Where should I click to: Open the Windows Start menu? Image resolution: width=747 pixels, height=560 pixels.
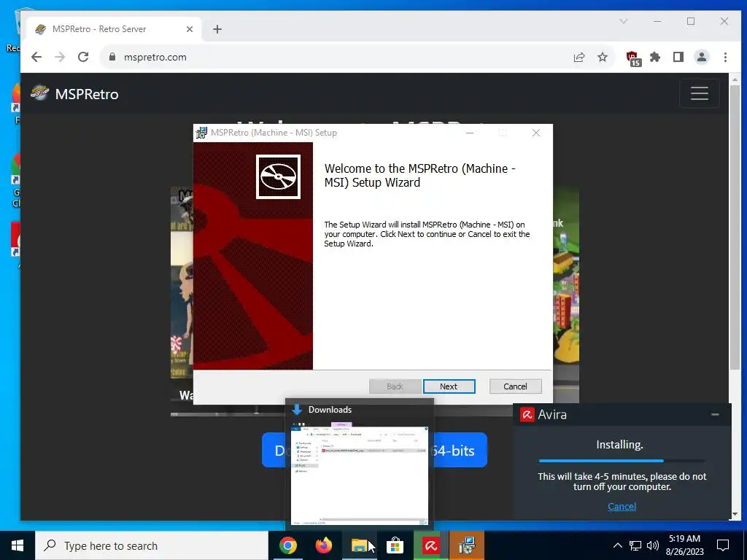(x=18, y=545)
